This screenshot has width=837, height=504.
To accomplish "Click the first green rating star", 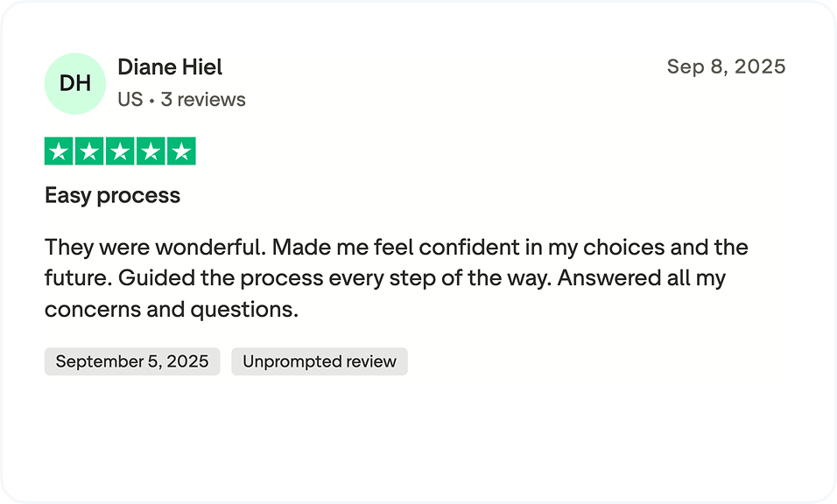I will point(59,151).
